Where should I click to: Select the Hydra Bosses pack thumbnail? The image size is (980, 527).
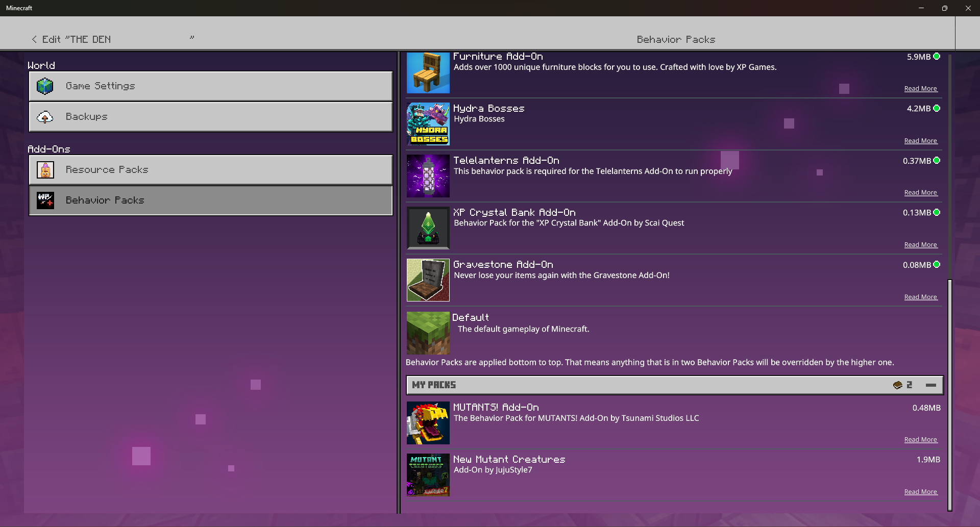click(428, 124)
